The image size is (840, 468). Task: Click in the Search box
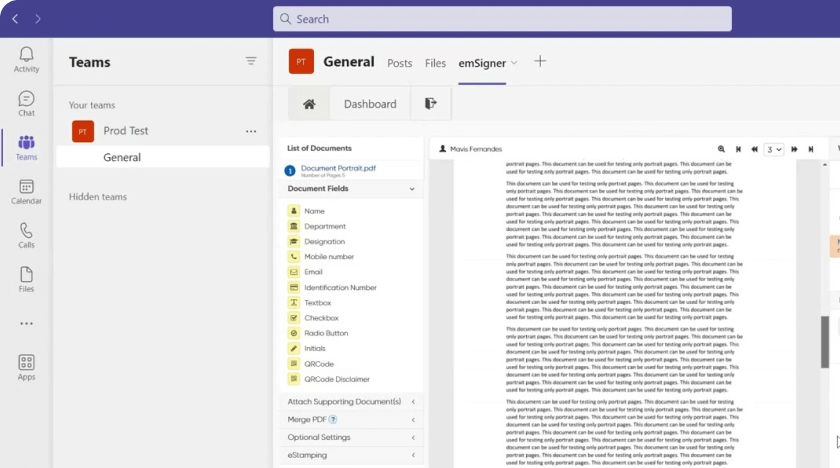[x=502, y=19]
